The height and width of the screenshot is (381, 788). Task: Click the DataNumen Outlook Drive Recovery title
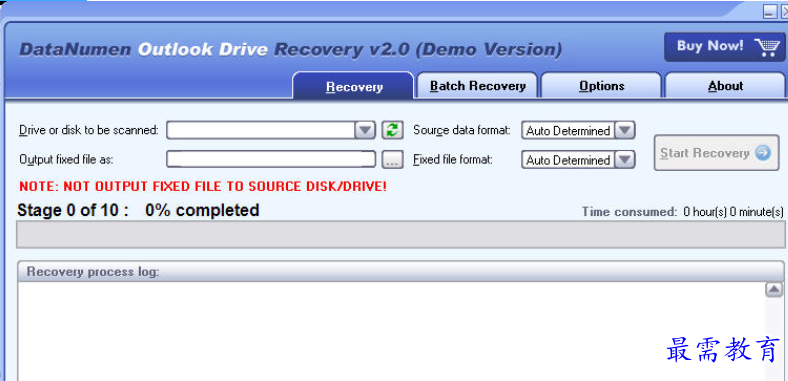point(290,49)
